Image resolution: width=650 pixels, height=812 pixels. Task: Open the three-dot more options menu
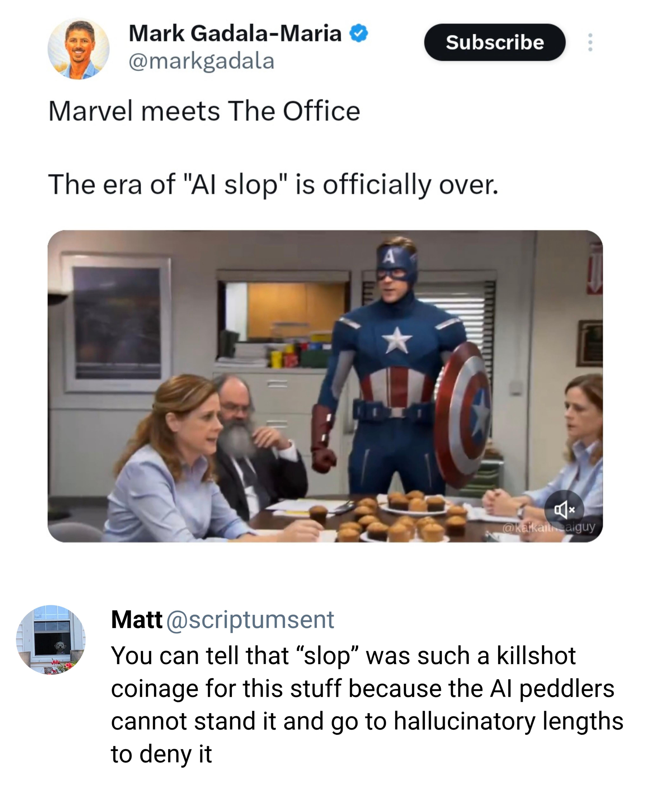[x=590, y=42]
